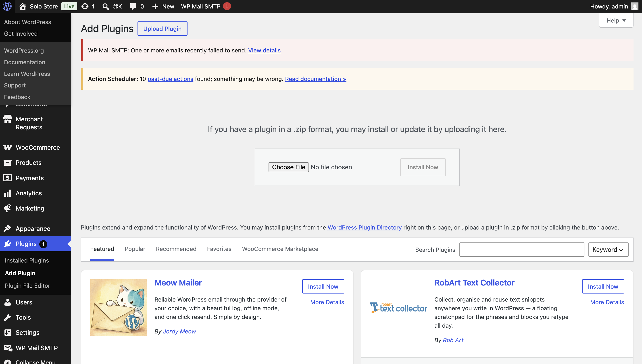This screenshot has height=364, width=642.
Task: Click the Live status badge
Action: pos(69,6)
